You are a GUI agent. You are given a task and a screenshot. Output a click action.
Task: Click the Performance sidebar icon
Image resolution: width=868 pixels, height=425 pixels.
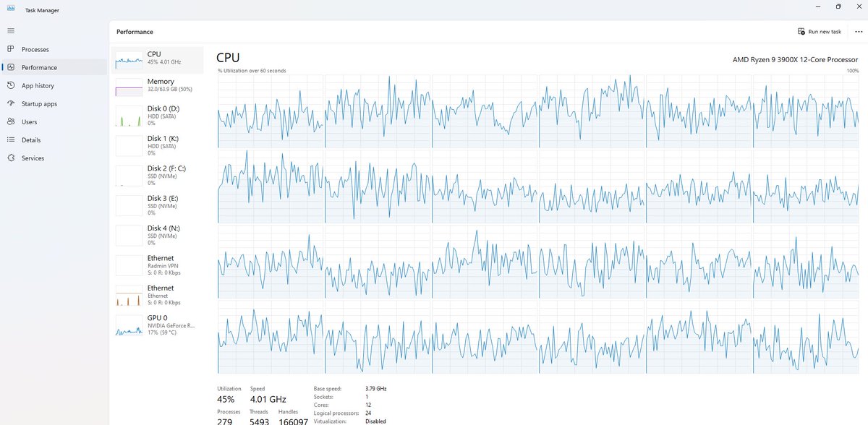tap(10, 67)
